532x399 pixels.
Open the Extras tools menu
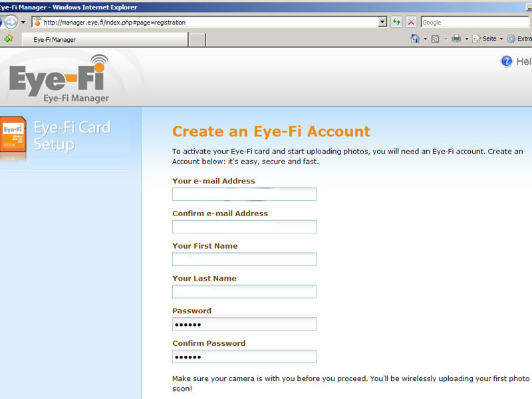[x=519, y=39]
